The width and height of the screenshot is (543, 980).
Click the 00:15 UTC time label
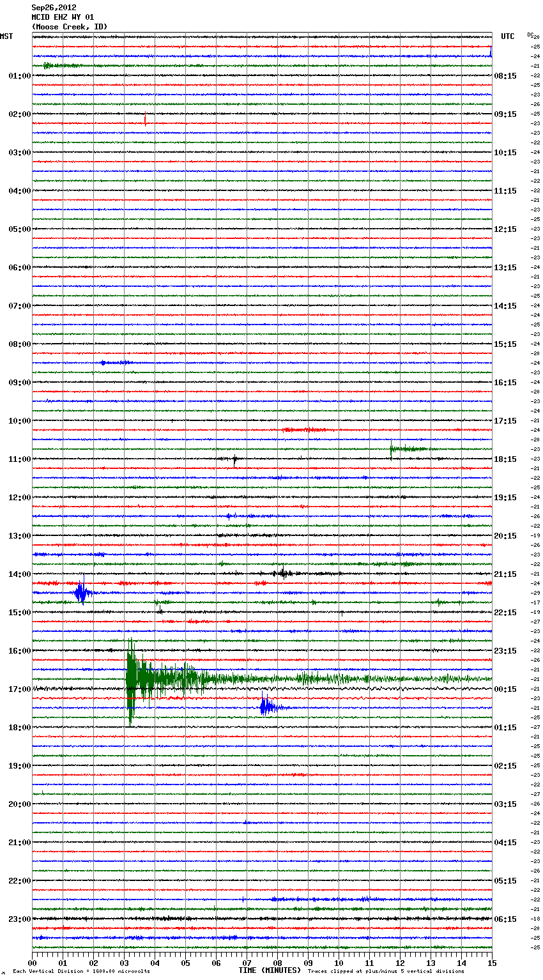(x=505, y=689)
